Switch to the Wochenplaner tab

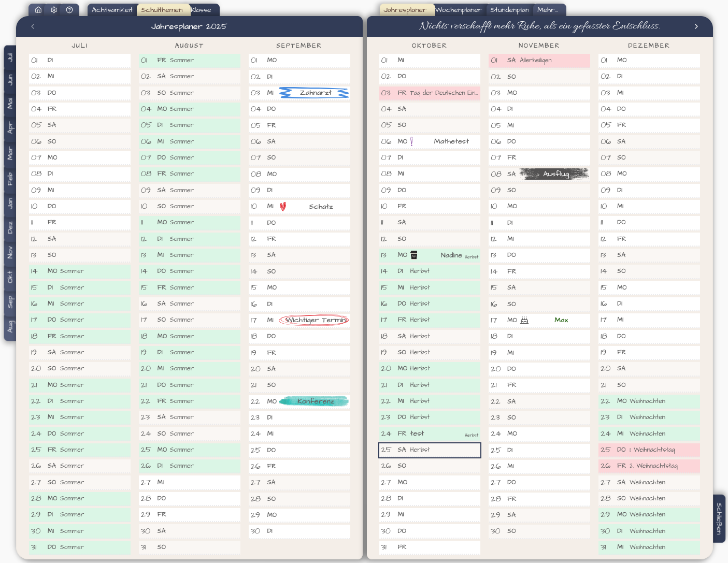pos(459,10)
